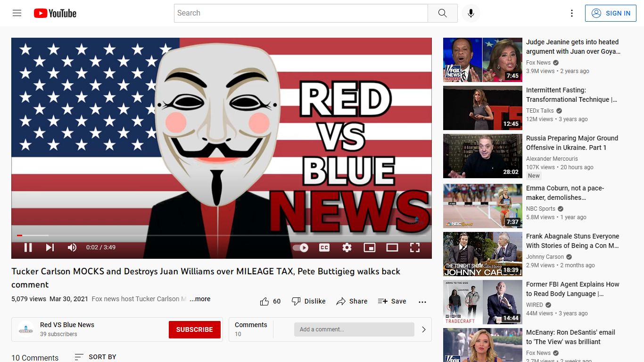This screenshot has width=644, height=362.
Task: Open Emma Coburn not a pace-maker title
Action: click(x=565, y=193)
